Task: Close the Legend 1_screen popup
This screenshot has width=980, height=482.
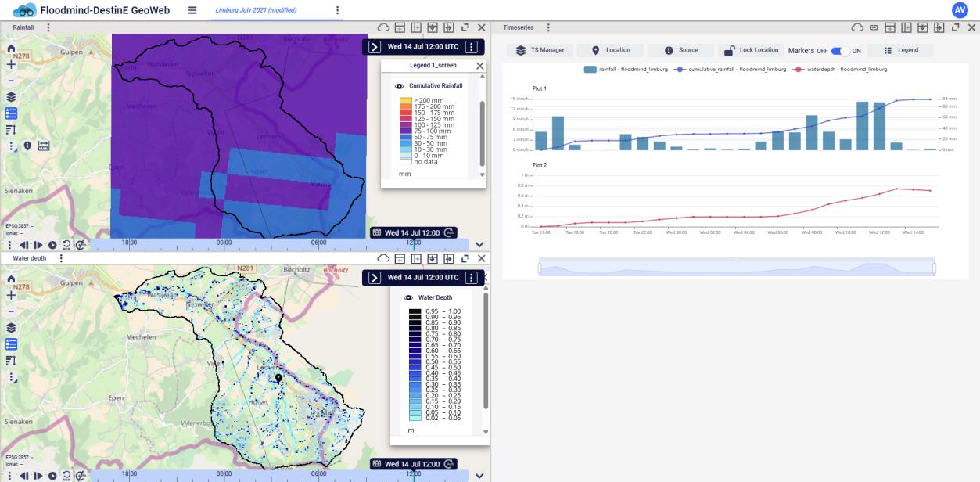Action: coord(479,66)
